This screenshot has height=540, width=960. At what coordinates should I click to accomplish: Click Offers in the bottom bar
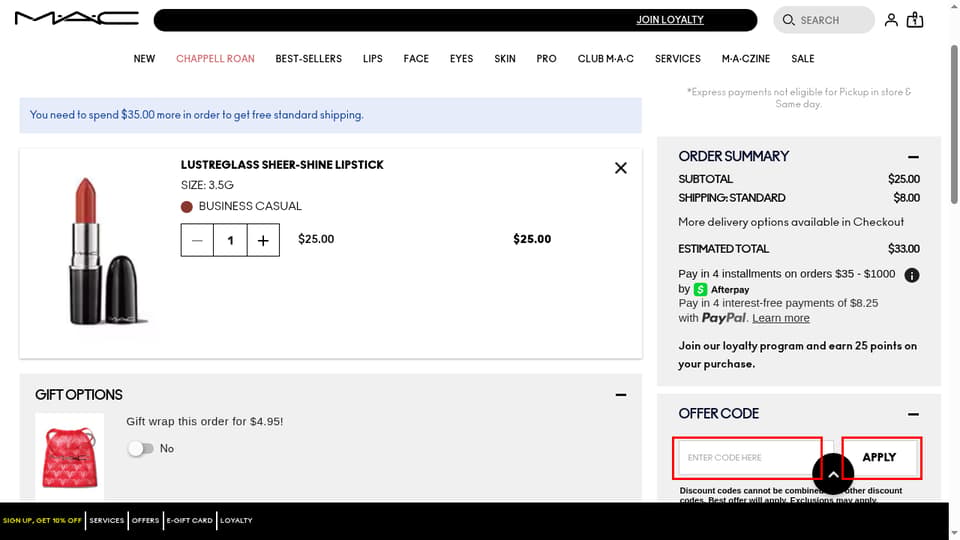click(x=145, y=520)
